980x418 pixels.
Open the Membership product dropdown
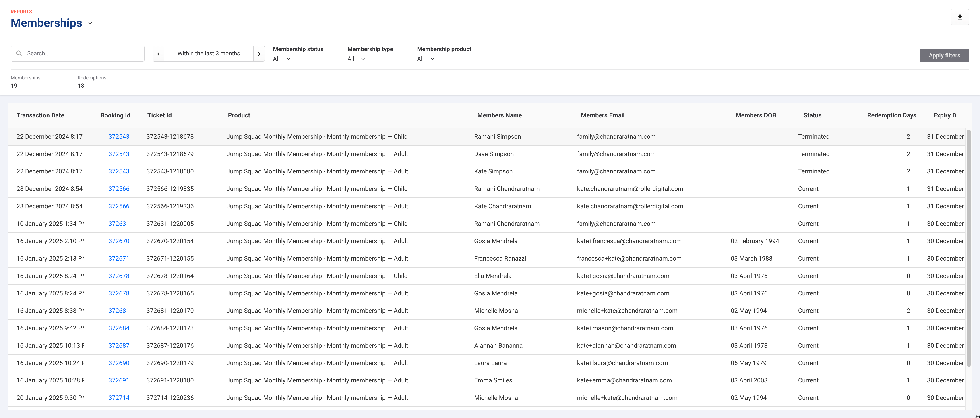coord(426,59)
